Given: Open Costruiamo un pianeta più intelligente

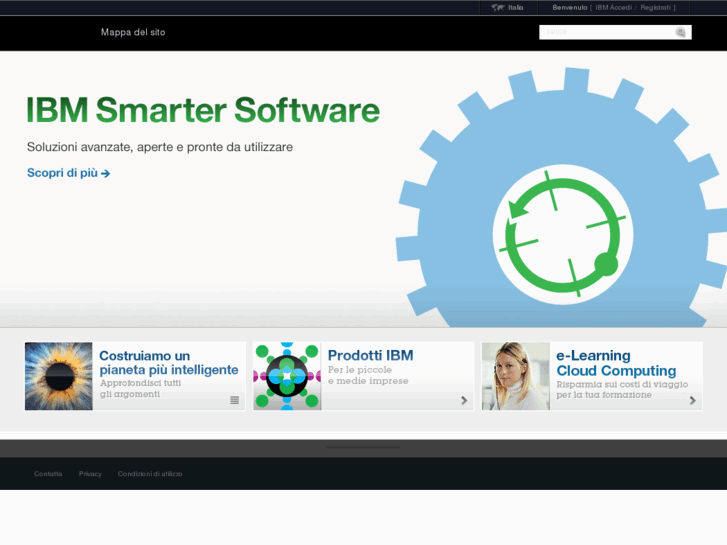Looking at the screenshot, I should pyautogui.click(x=169, y=363).
